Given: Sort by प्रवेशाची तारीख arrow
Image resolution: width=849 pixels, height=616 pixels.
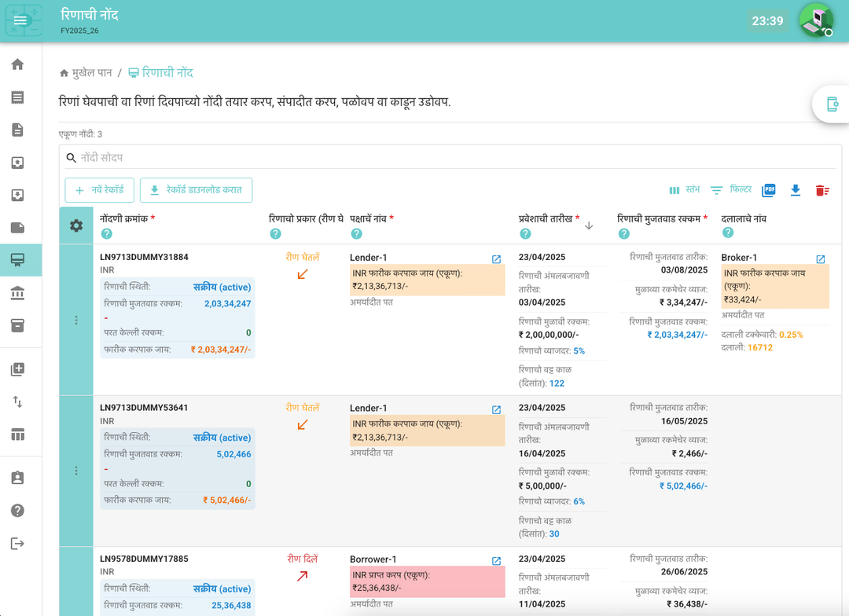Looking at the screenshot, I should [589, 225].
